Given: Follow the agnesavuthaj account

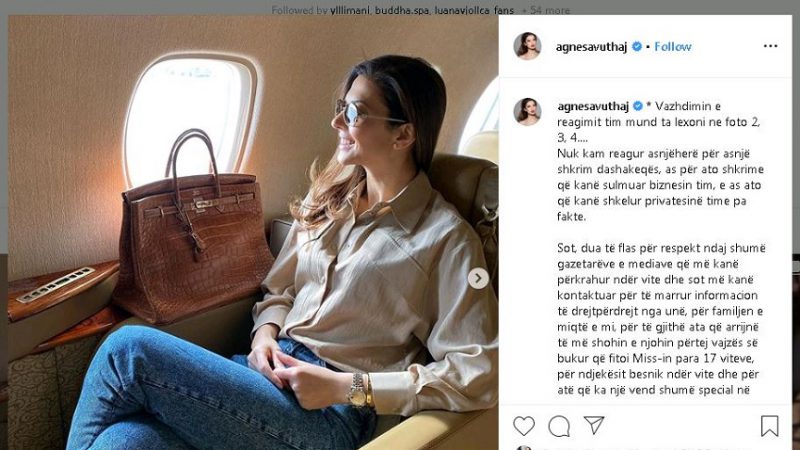Looking at the screenshot, I should pyautogui.click(x=672, y=46).
